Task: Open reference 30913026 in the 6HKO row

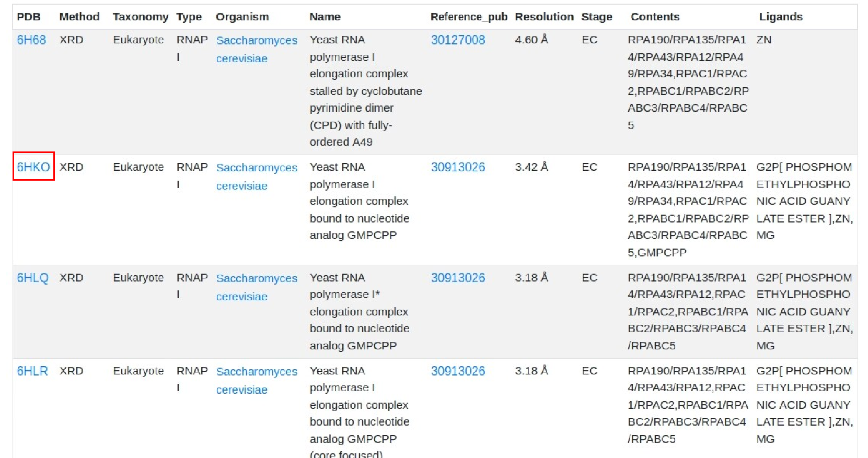Action: (x=458, y=167)
